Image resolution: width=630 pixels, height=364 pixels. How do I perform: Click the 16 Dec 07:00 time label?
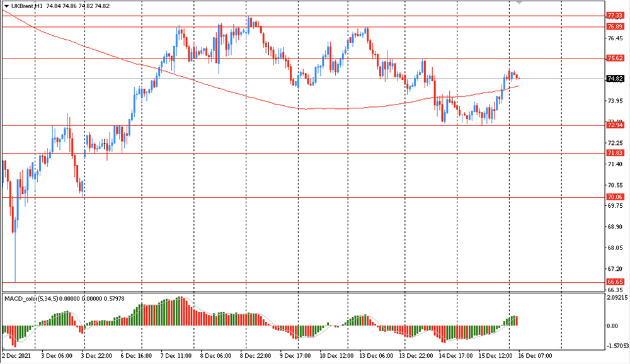(x=535, y=356)
